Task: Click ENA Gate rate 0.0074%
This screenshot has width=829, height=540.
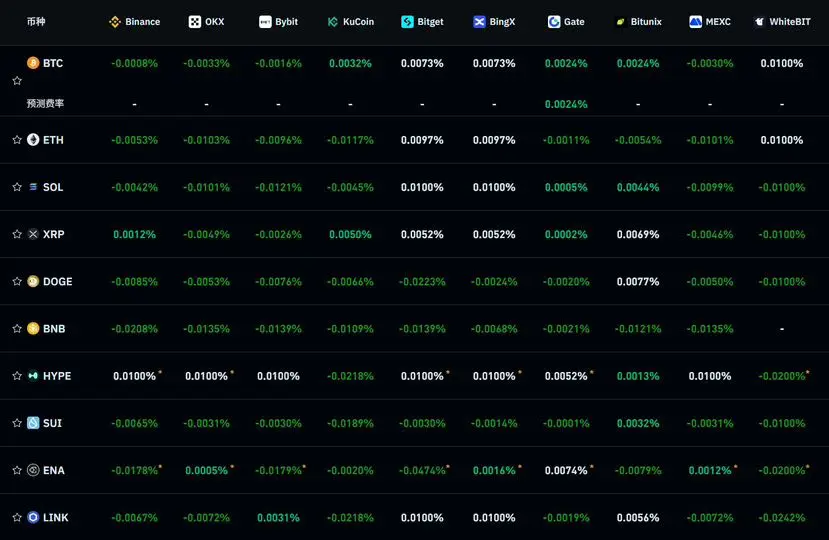Action: coord(566,470)
